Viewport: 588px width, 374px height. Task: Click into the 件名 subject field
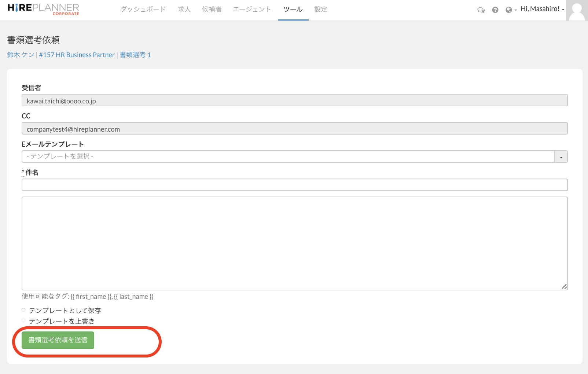tap(294, 185)
